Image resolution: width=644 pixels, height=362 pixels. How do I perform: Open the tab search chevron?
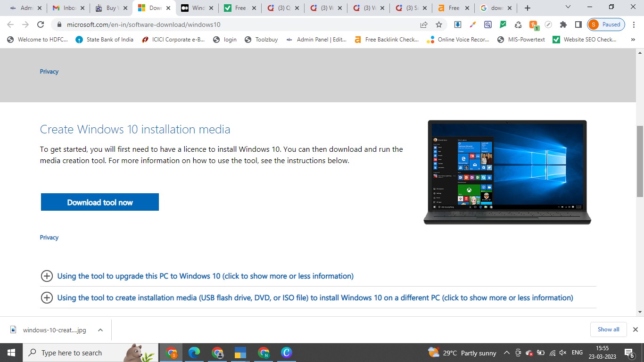pos(568,7)
